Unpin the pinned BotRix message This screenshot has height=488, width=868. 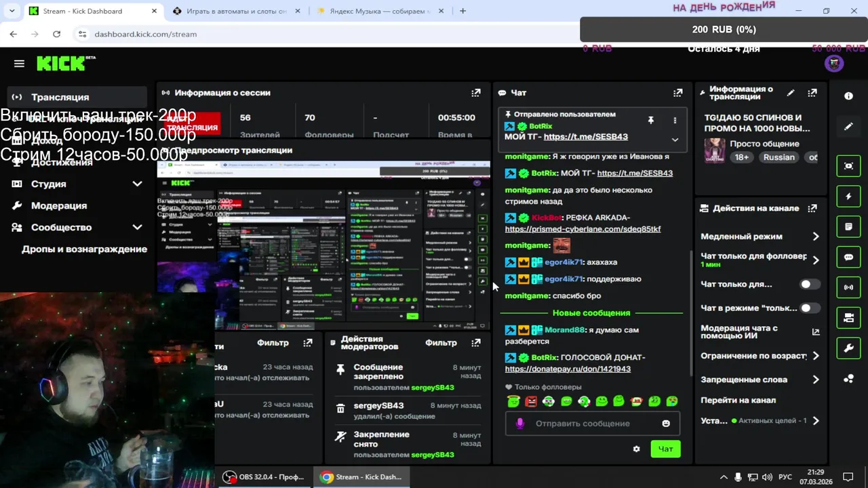tap(650, 120)
